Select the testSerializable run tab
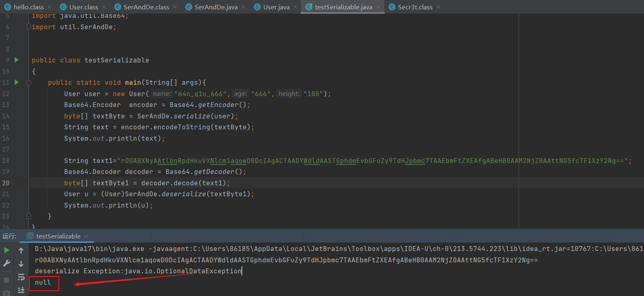Image resolution: width=644 pixels, height=296 pixels. 58,236
